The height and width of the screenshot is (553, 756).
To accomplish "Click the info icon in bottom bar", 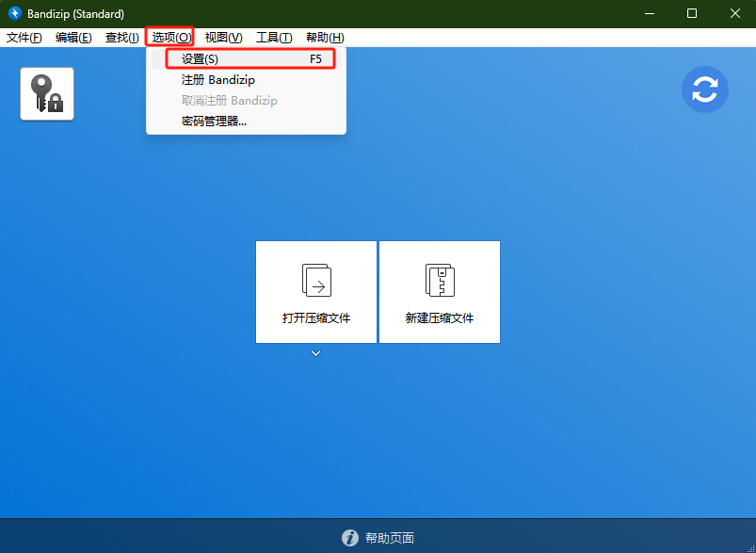I will click(x=350, y=538).
